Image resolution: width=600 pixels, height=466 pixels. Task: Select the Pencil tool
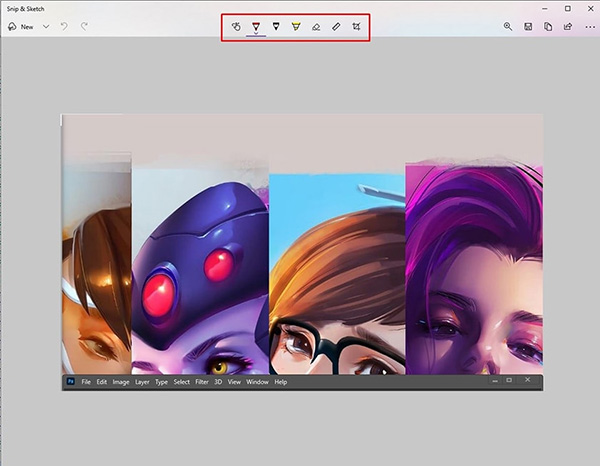(276, 26)
